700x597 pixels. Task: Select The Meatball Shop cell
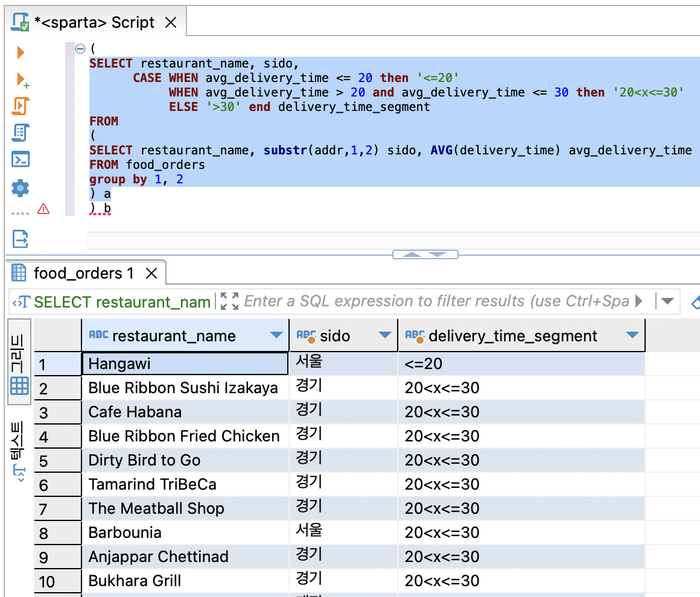pyautogui.click(x=185, y=508)
